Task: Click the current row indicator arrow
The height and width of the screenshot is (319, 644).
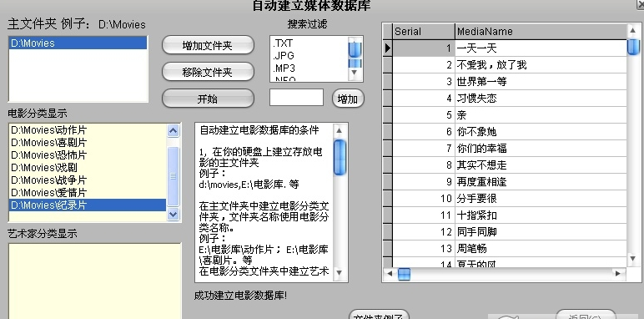Action: 388,48
